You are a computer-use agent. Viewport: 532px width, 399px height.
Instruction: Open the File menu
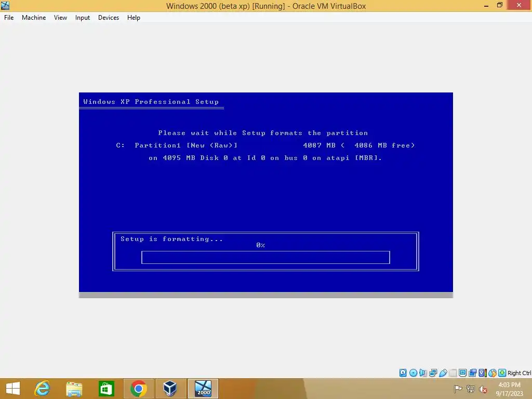point(9,18)
